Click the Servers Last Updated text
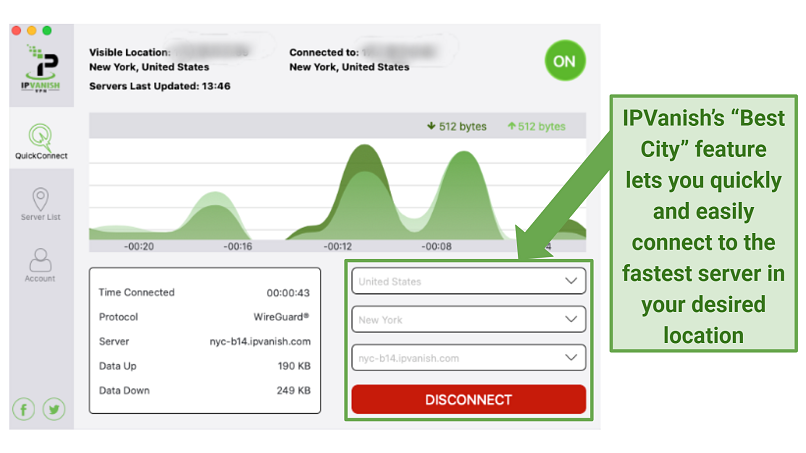 pyautogui.click(x=160, y=87)
